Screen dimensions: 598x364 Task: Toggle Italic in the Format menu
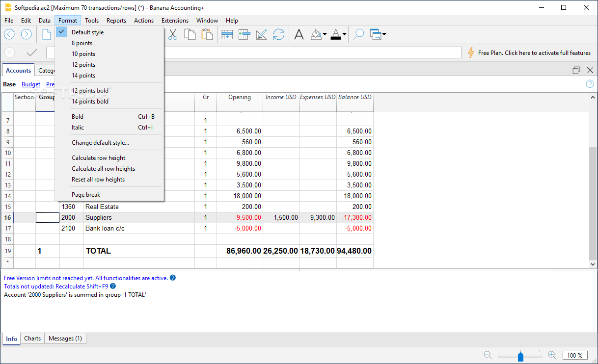[x=109, y=128]
